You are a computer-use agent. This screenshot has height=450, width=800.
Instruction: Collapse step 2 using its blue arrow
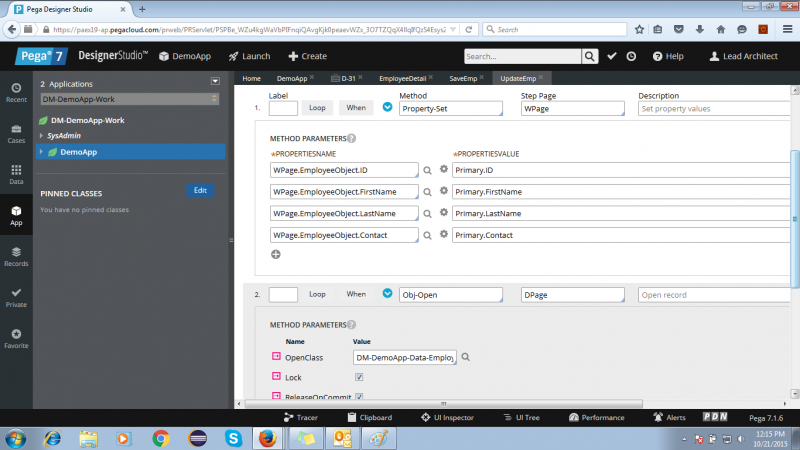pyautogui.click(x=387, y=293)
